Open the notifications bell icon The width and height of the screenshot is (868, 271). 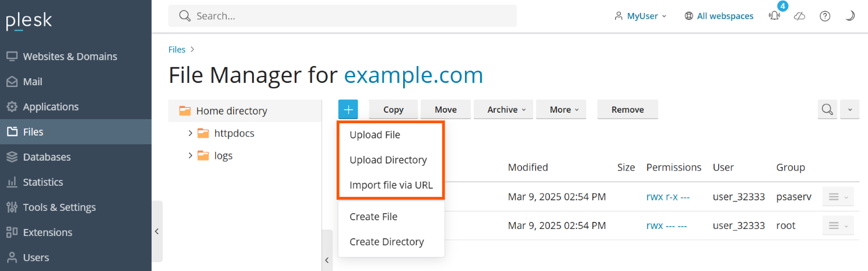tap(774, 16)
